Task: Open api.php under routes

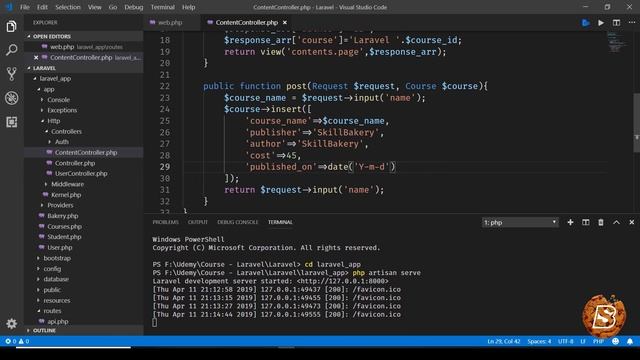Action: click(x=58, y=321)
